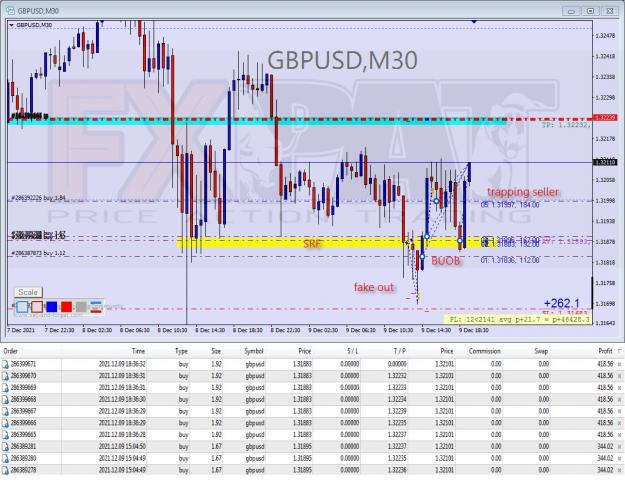This screenshot has height=483, width=625.
Task: Click the current price tag on price axis
Action: point(605,162)
